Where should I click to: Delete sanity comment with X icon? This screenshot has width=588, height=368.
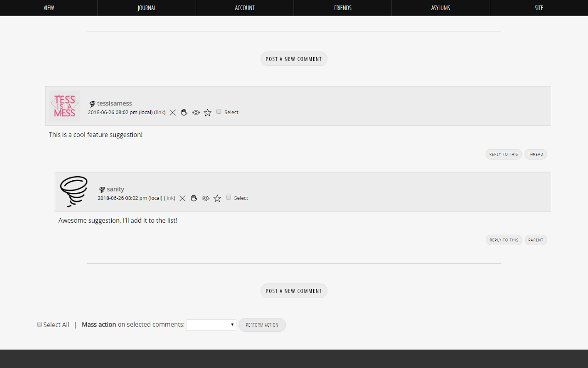click(182, 198)
